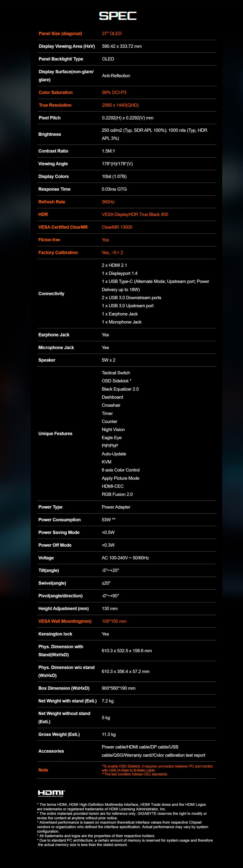Click the SPEC heading at top

pyautogui.click(x=118, y=16)
